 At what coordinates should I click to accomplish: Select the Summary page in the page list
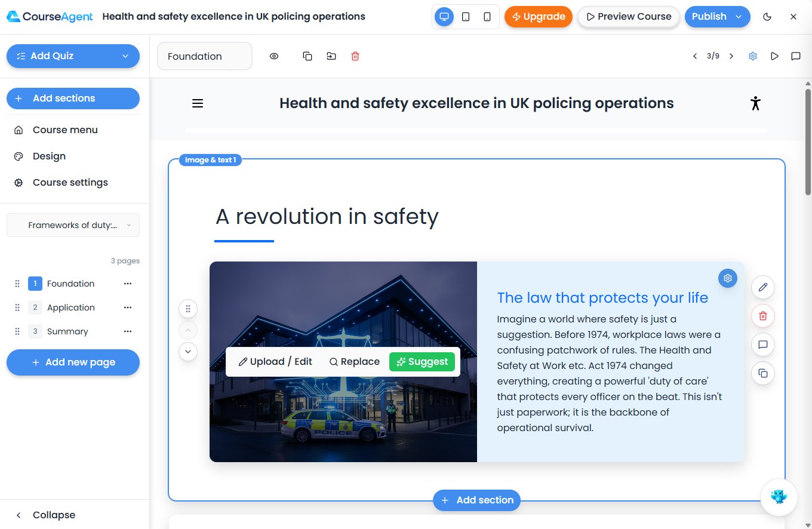click(x=67, y=331)
